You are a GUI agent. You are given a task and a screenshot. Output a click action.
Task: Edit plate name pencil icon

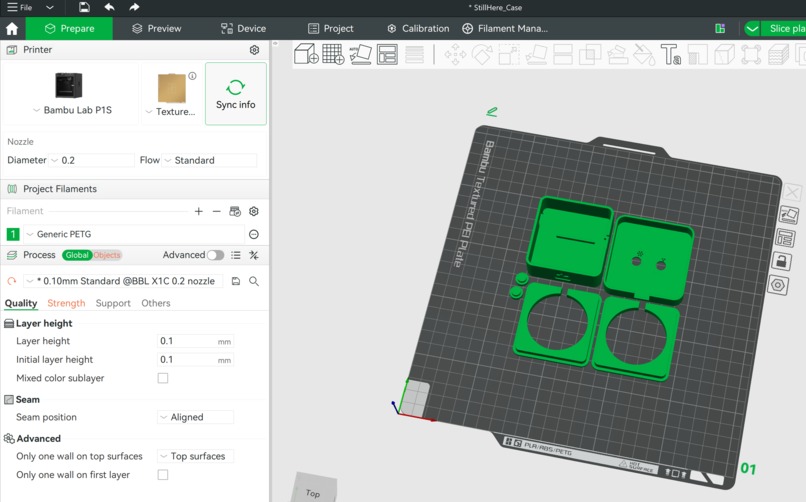tap(492, 111)
